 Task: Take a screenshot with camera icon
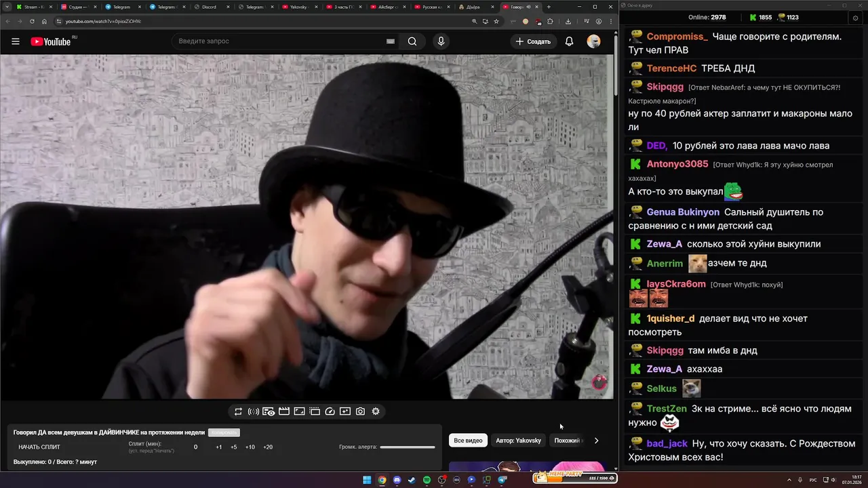360,411
